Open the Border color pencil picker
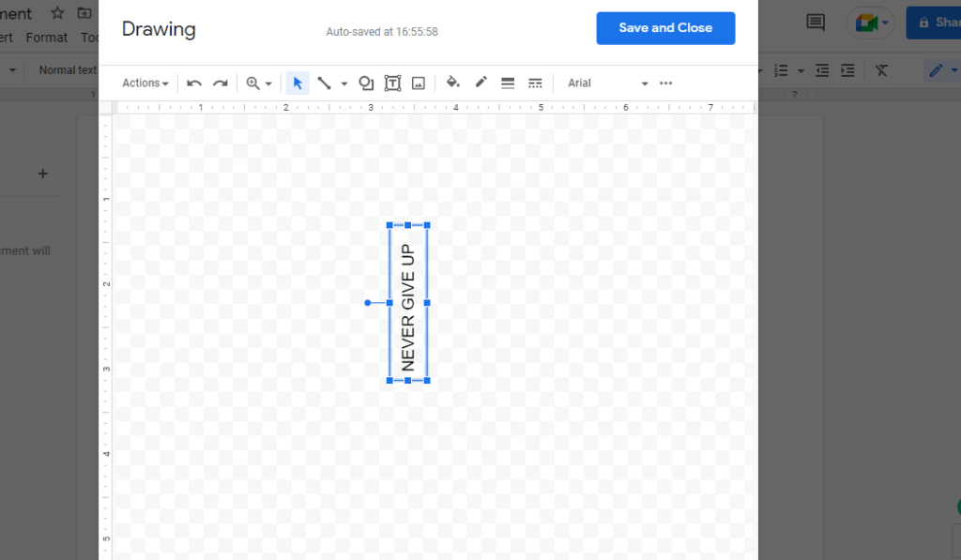Viewport: 961px width, 560px height. 480,83
